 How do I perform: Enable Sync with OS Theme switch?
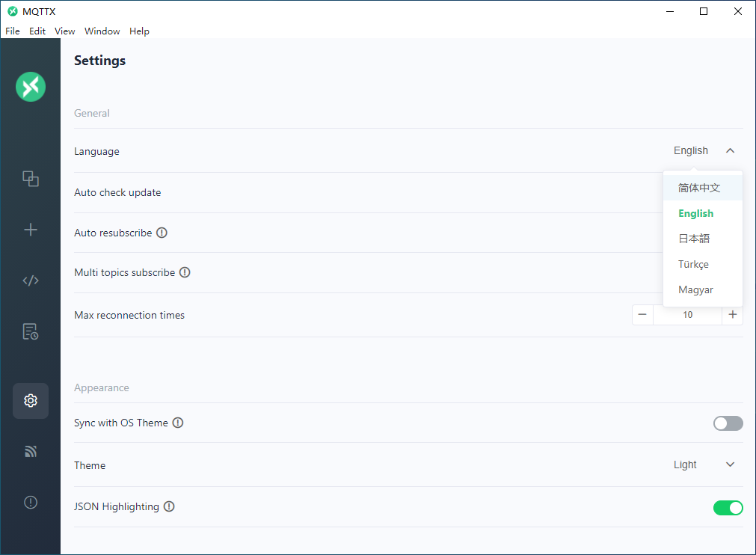click(728, 423)
